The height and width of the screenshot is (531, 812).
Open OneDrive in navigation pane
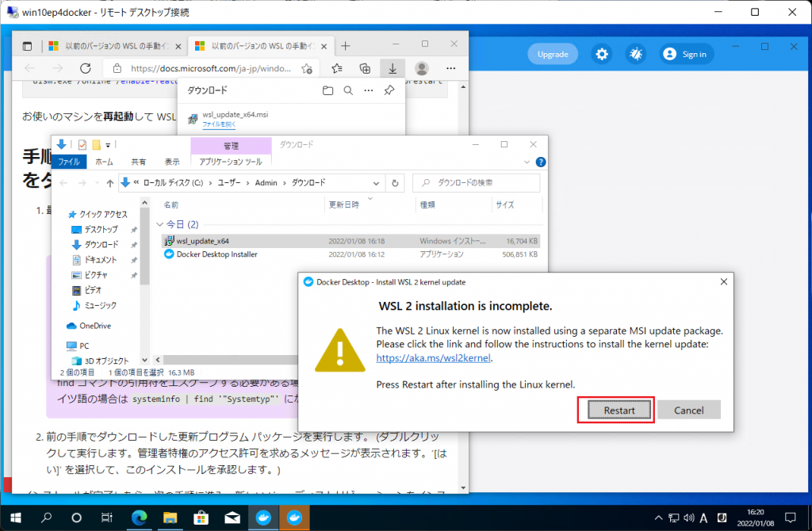click(89, 326)
